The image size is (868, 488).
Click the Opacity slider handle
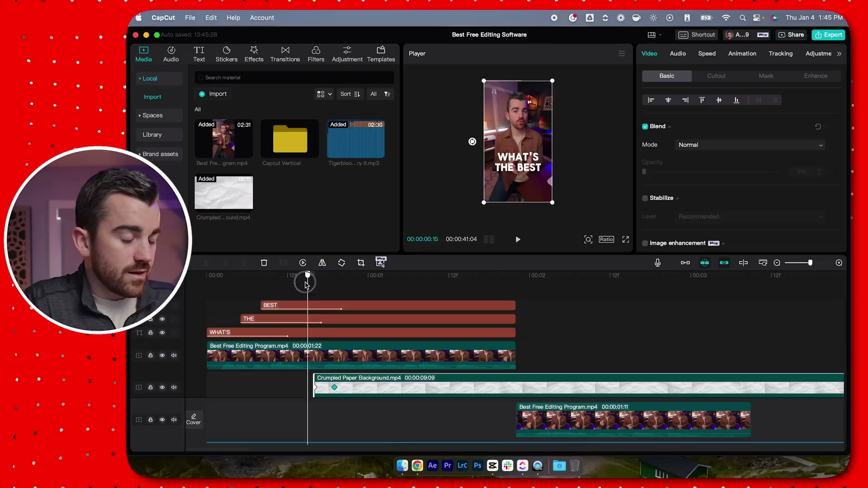644,172
